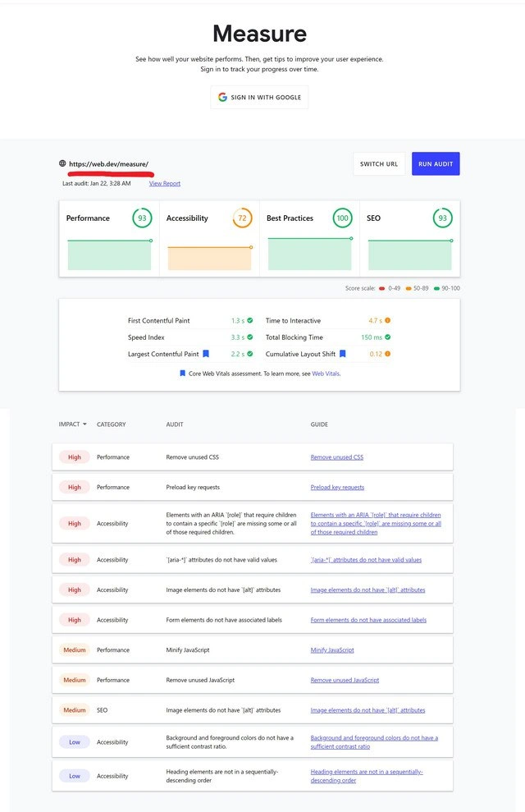The width and height of the screenshot is (525, 812).
Task: Click the Measure page heading
Action: 260,34
